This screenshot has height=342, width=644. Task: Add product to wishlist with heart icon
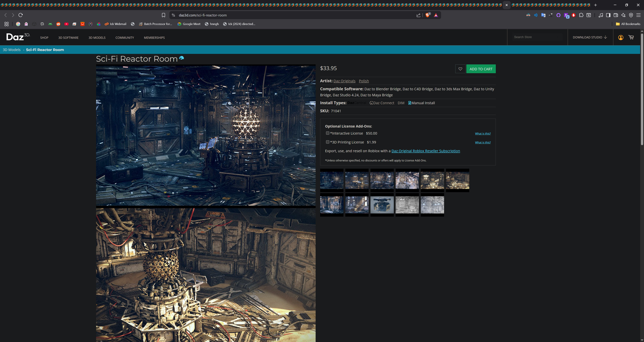[460, 69]
